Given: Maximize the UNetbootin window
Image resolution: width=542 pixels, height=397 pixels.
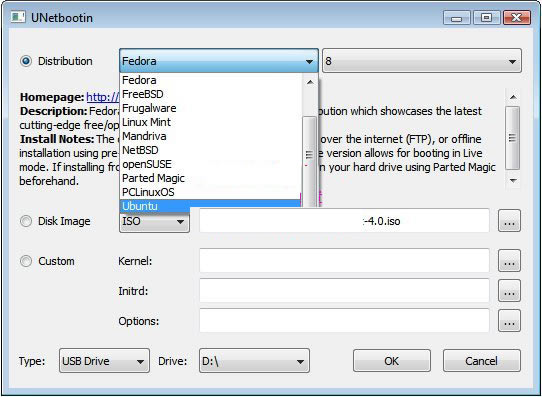Looking at the screenshot, I should click(x=487, y=18).
